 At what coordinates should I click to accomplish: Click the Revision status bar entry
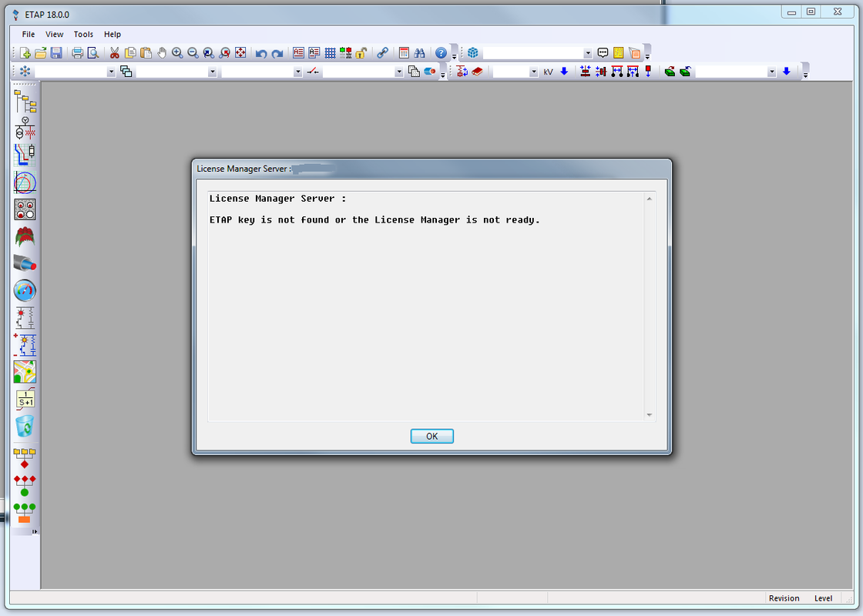[x=784, y=598]
